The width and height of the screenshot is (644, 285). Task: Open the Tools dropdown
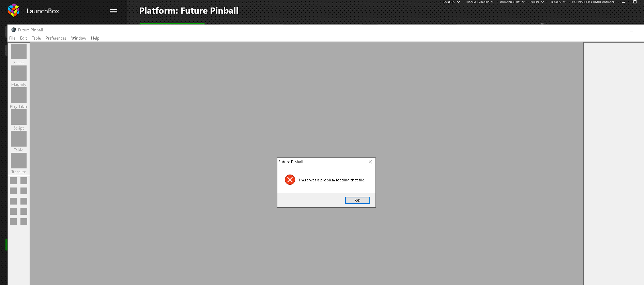(x=558, y=2)
